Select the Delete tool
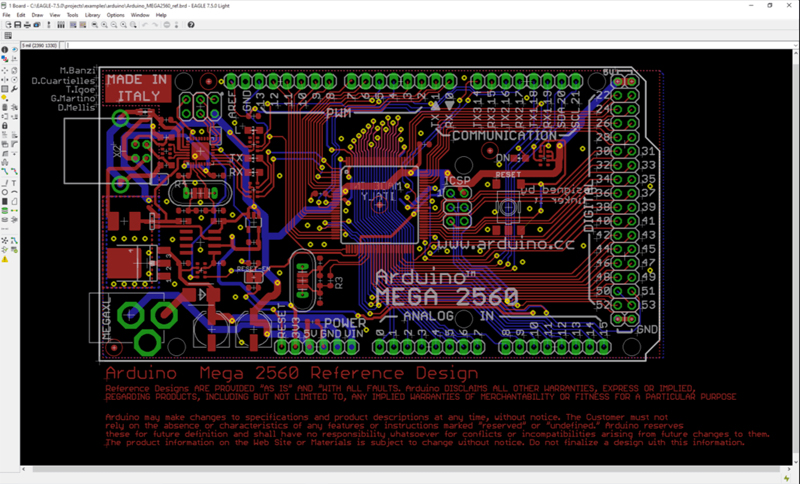The width and height of the screenshot is (800, 484). [5, 107]
